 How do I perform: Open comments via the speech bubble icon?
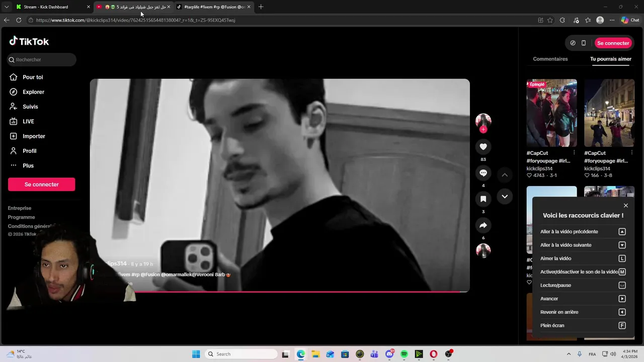point(483,173)
